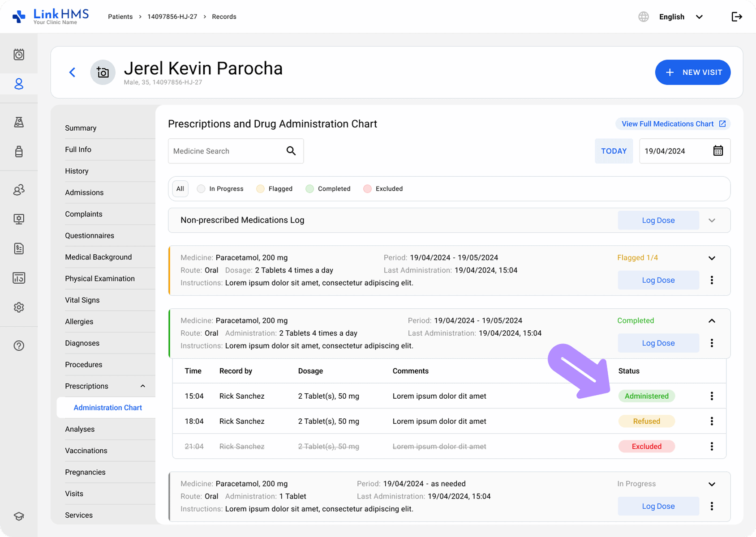The height and width of the screenshot is (537, 756).
Task: Click into the Medicine Search field
Action: click(226, 151)
